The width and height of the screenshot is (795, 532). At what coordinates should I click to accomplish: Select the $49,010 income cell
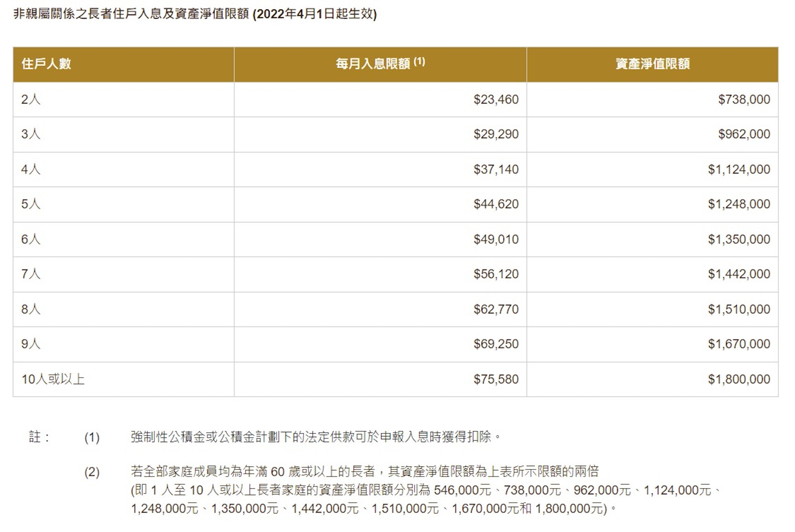coord(496,239)
